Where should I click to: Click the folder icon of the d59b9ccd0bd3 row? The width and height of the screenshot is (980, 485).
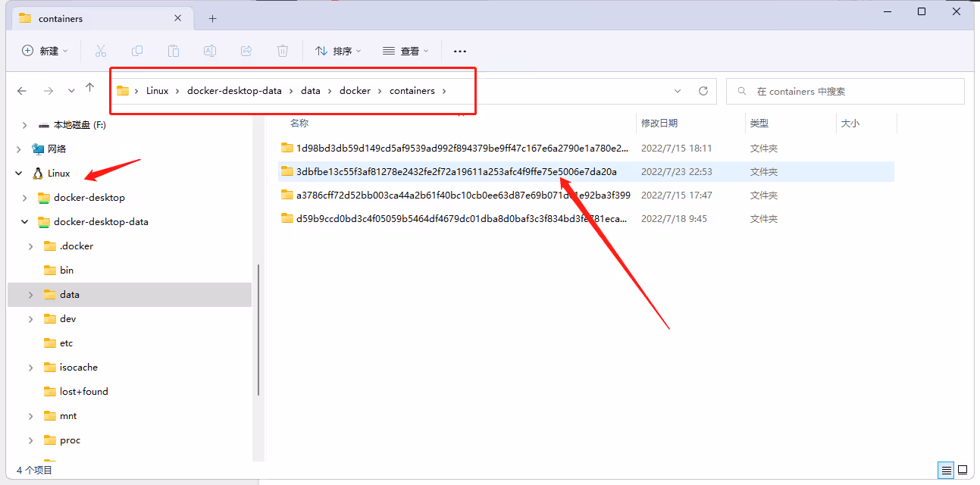click(x=287, y=218)
